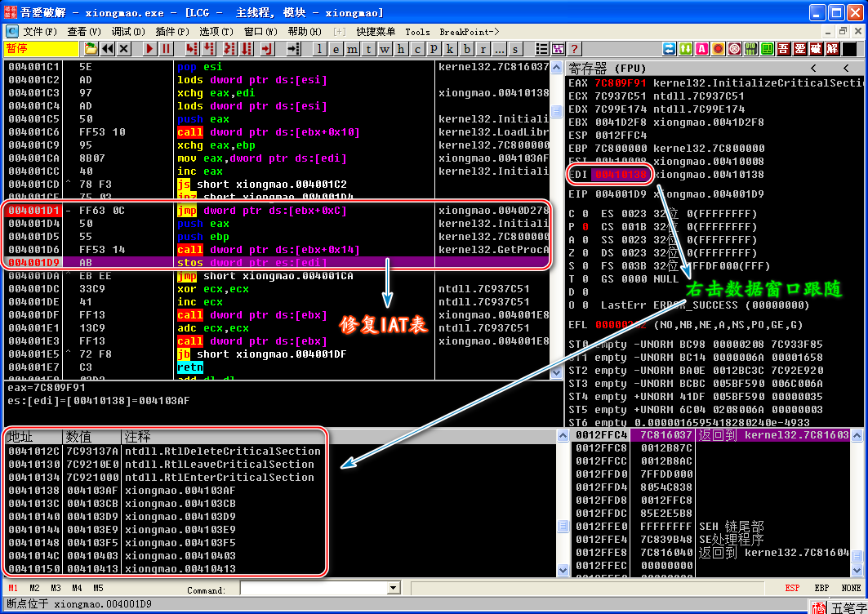Viewport: 868px width, 614px height.
Task: Click the purple Appearance grid icon
Action: (x=558, y=49)
